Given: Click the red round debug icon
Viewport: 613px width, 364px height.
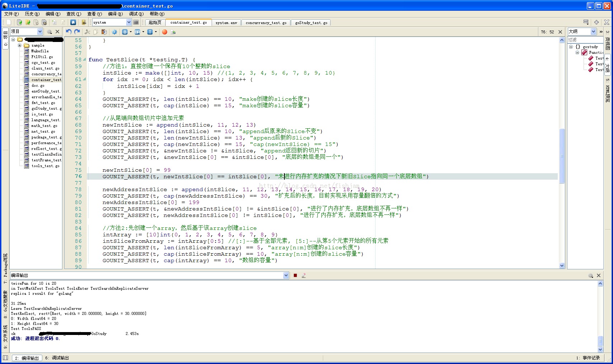Looking at the screenshot, I should coord(165,32).
